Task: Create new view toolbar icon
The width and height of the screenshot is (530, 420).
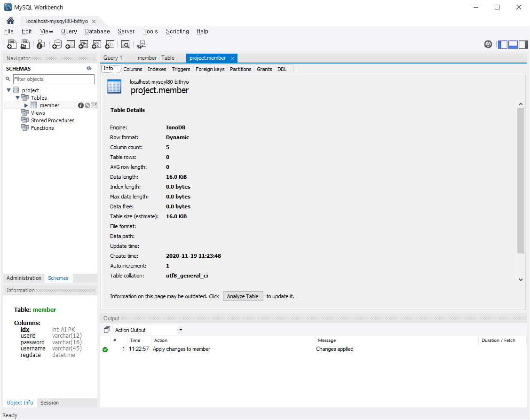Action: (83, 44)
